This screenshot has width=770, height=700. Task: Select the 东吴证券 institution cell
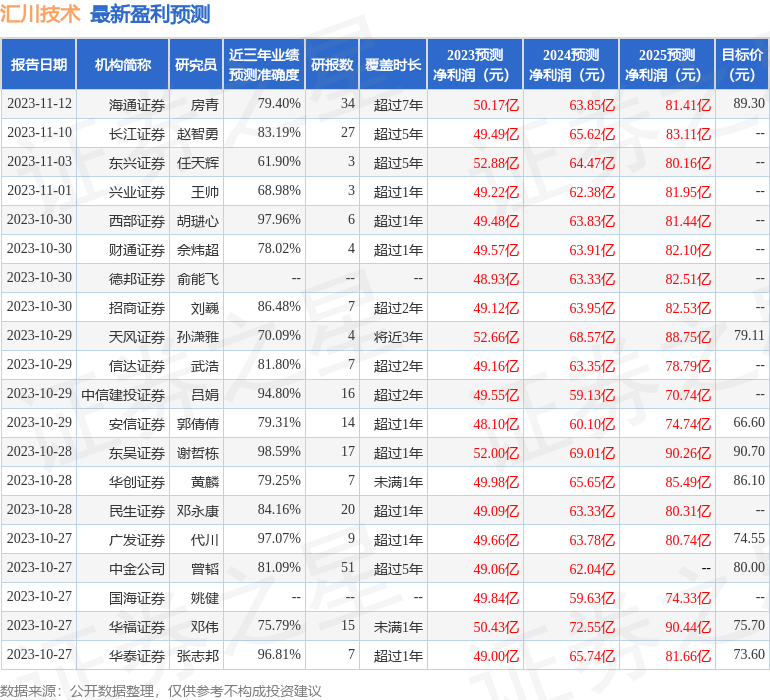coord(137,452)
